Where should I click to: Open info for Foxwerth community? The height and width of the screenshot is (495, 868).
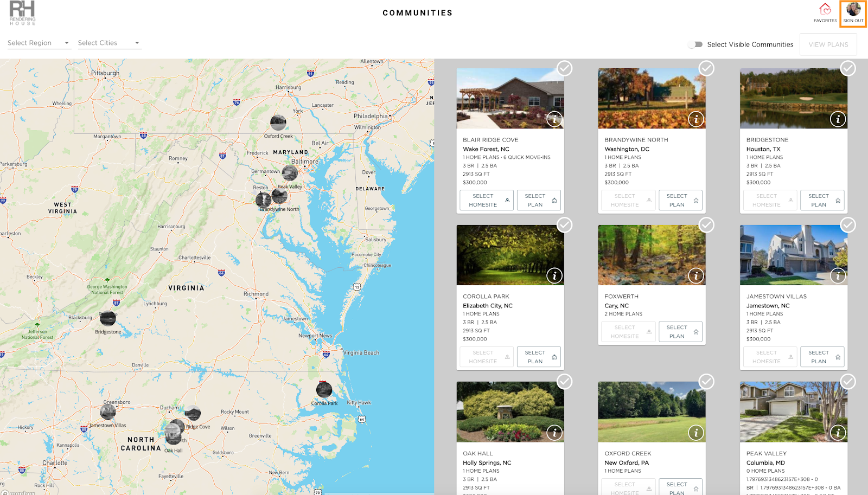tap(696, 276)
